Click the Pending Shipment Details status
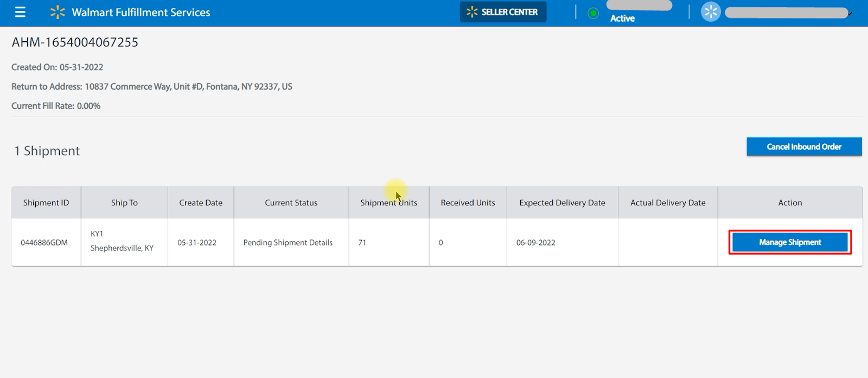This screenshot has height=378, width=868. pos(288,243)
